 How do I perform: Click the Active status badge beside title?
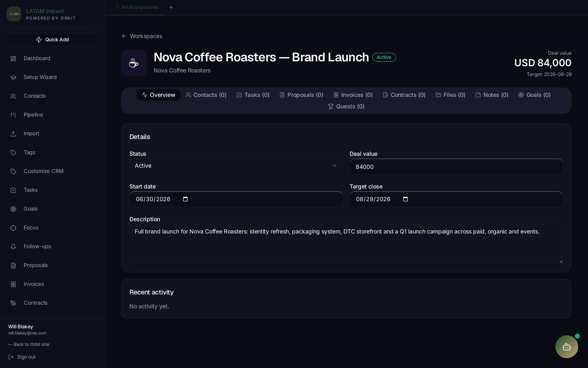[x=384, y=57]
